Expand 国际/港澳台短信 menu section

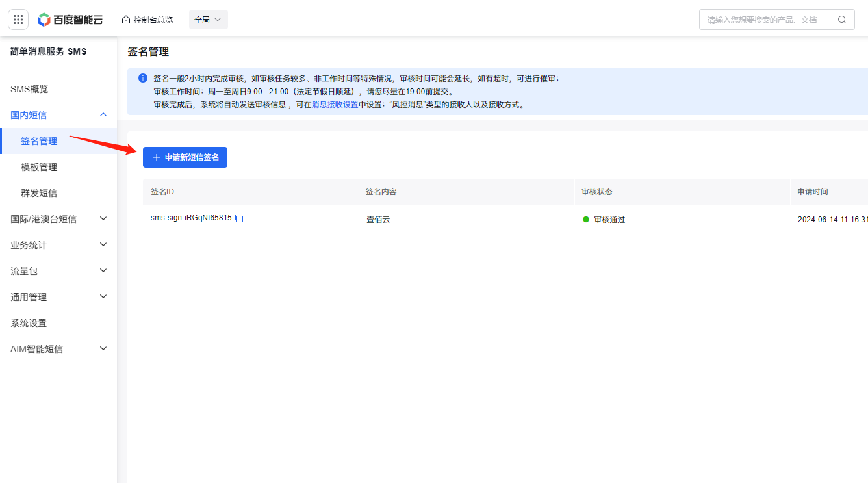(103, 219)
